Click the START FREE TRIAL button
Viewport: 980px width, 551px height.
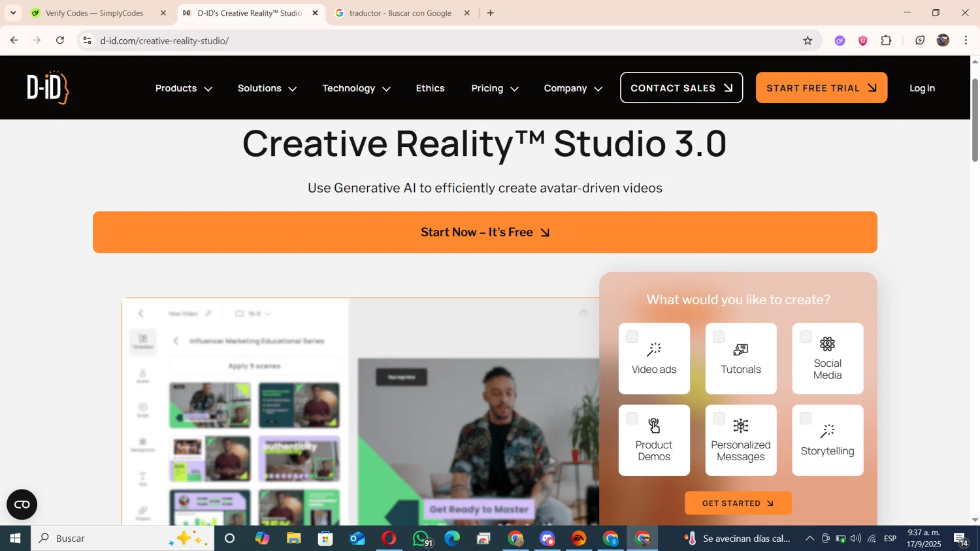[821, 87]
